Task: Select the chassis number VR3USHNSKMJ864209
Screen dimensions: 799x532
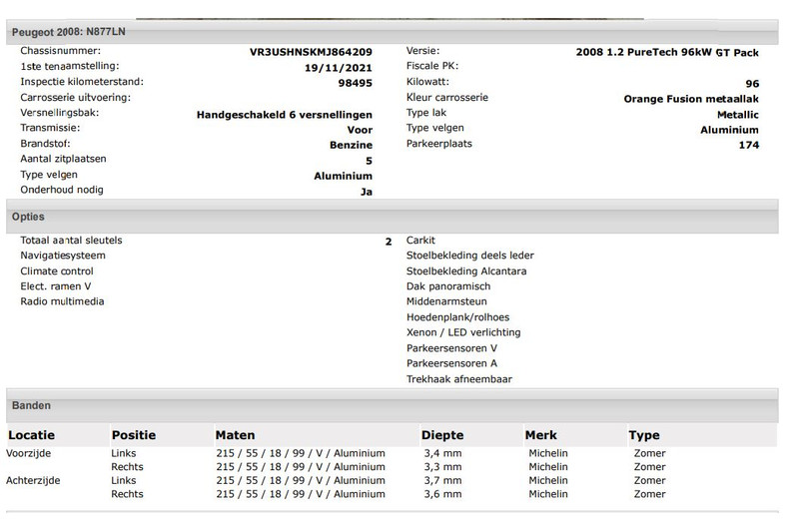Action: tap(311, 51)
